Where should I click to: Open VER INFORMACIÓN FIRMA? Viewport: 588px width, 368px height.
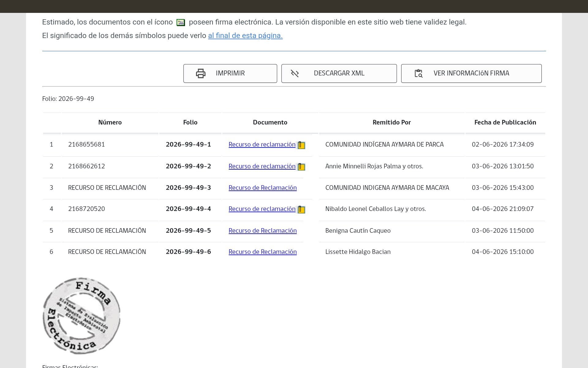471,73
